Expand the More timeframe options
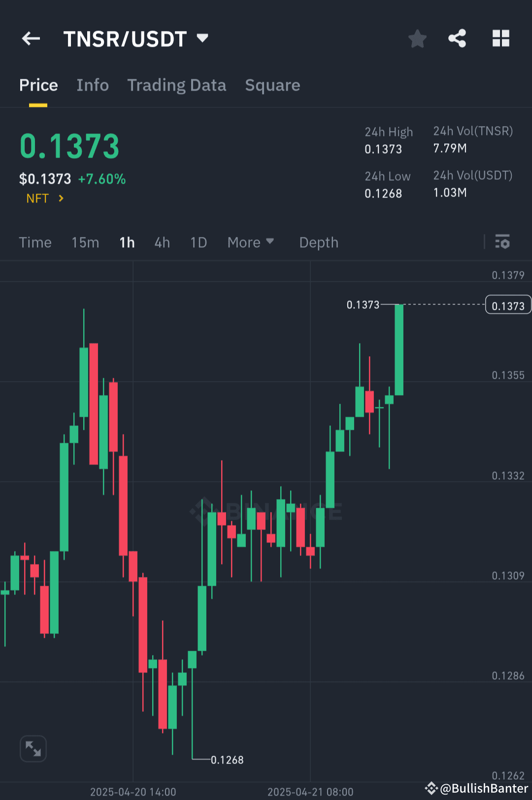 pyautogui.click(x=250, y=242)
